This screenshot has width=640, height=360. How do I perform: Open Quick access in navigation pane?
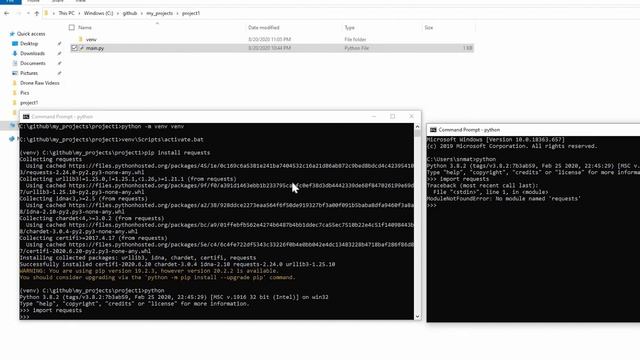pos(31,34)
